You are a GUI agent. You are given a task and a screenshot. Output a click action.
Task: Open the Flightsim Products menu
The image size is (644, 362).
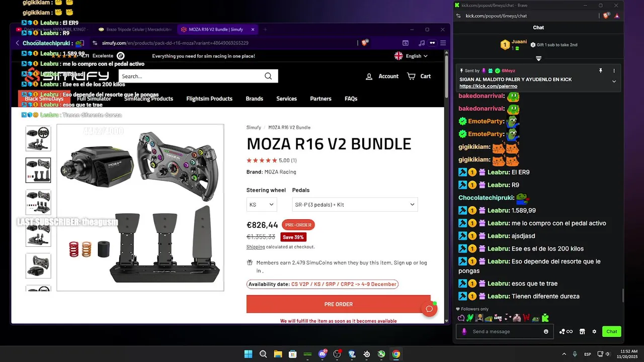tap(209, 99)
